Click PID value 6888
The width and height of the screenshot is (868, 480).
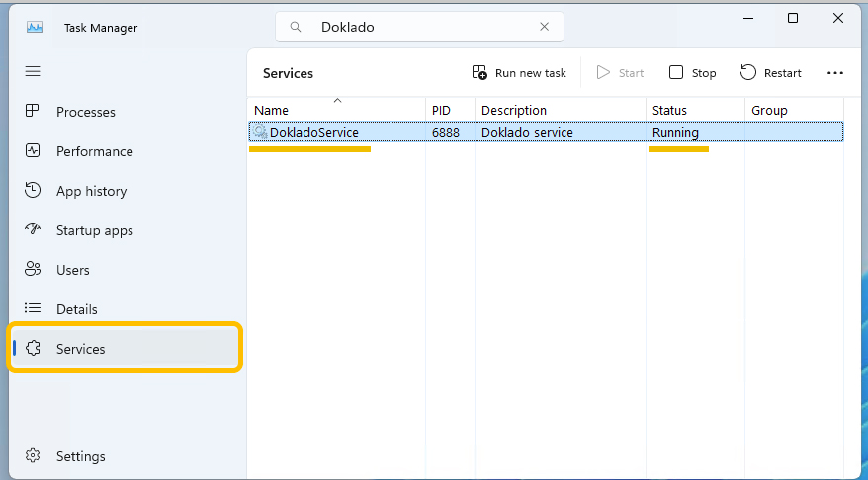(446, 132)
